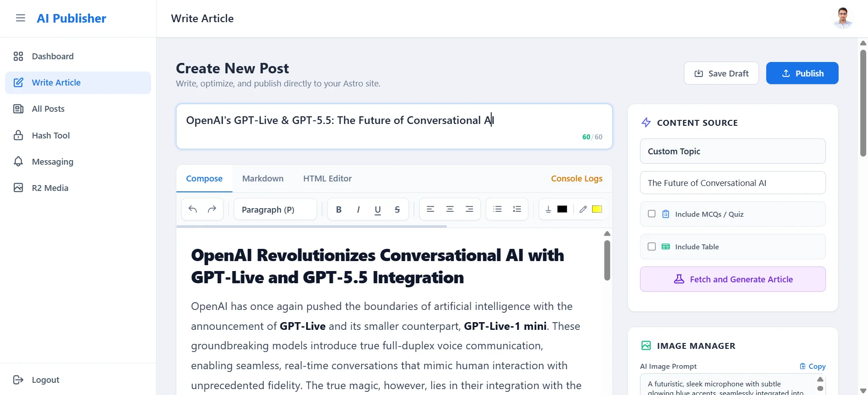Viewport: 868px width, 395px height.
Task: Open the Paragraph (P) style dropdown
Action: point(275,209)
